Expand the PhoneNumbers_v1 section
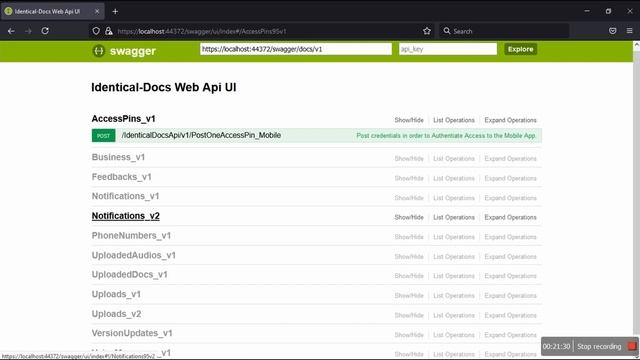Screen dimensions: 640x360 [x=131, y=236]
